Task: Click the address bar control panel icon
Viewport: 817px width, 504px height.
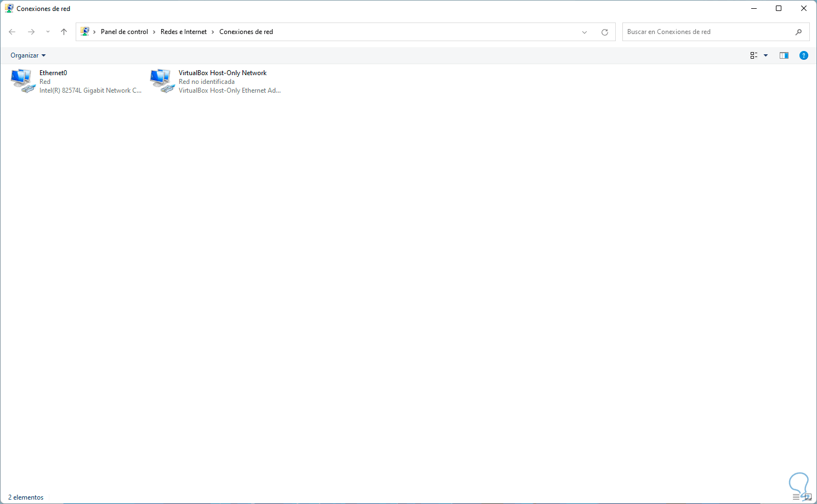Action: tap(85, 32)
